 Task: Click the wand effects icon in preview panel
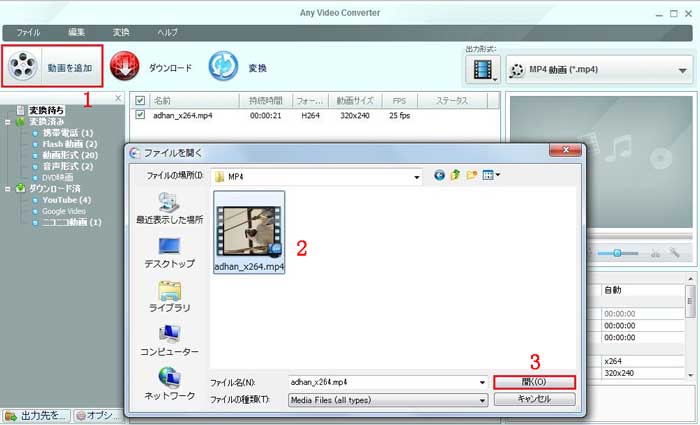(675, 253)
